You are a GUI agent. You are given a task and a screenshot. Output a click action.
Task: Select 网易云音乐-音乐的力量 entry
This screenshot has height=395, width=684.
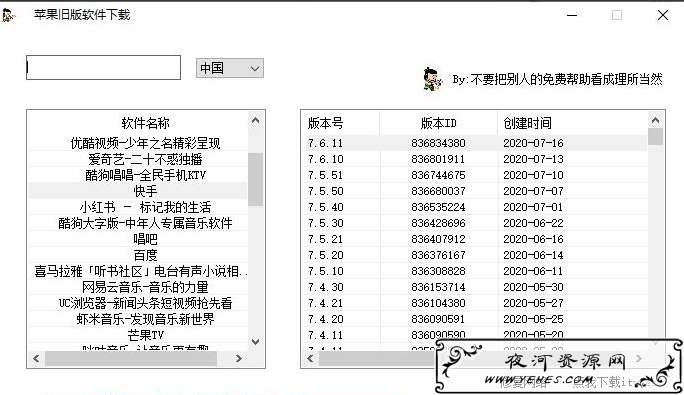138,287
